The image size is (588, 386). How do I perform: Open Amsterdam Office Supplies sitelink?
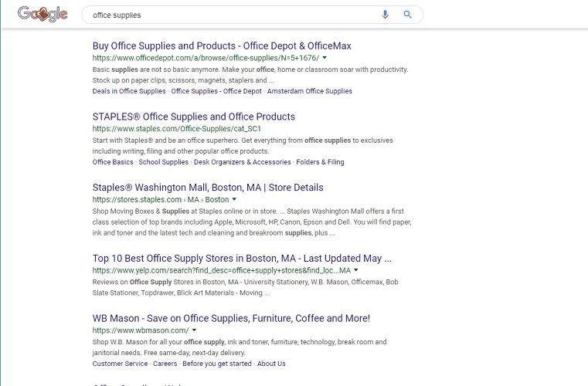[x=309, y=91]
